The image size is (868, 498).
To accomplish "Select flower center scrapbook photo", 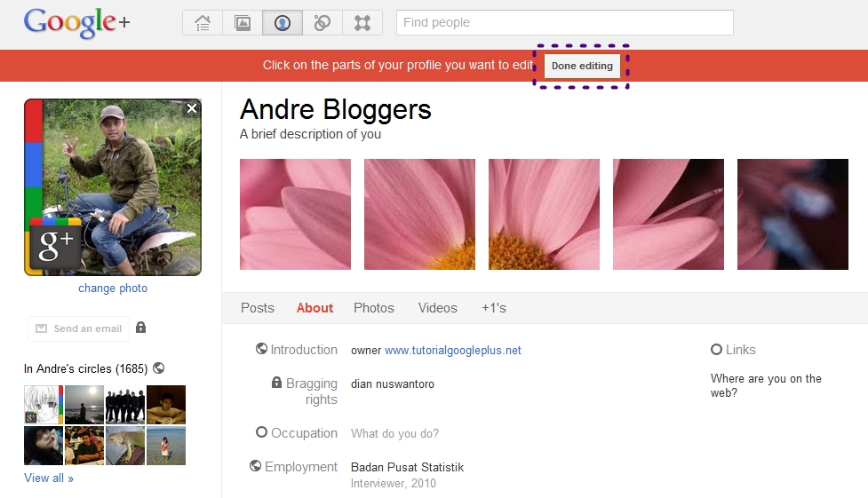I will coord(544,214).
